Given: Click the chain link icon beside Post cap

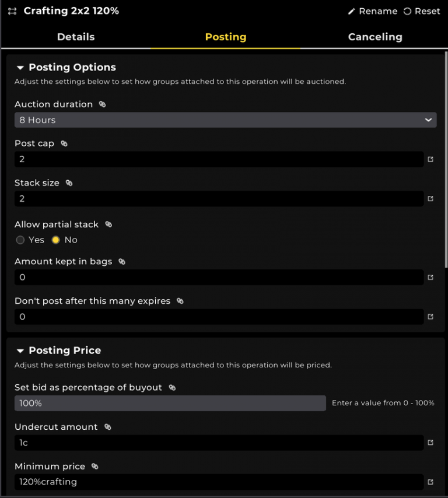Looking at the screenshot, I should (64, 143).
